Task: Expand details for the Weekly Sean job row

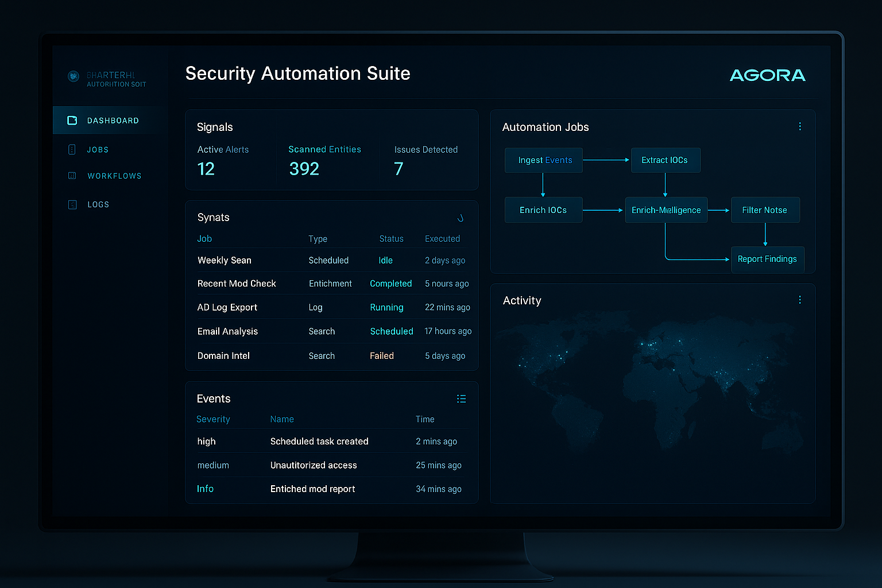Action: coord(225,260)
